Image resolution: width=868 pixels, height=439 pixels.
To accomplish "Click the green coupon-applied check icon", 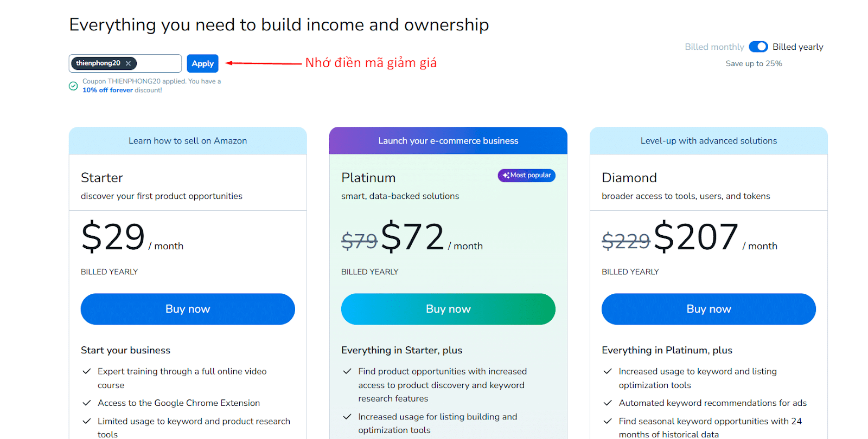I will (73, 86).
